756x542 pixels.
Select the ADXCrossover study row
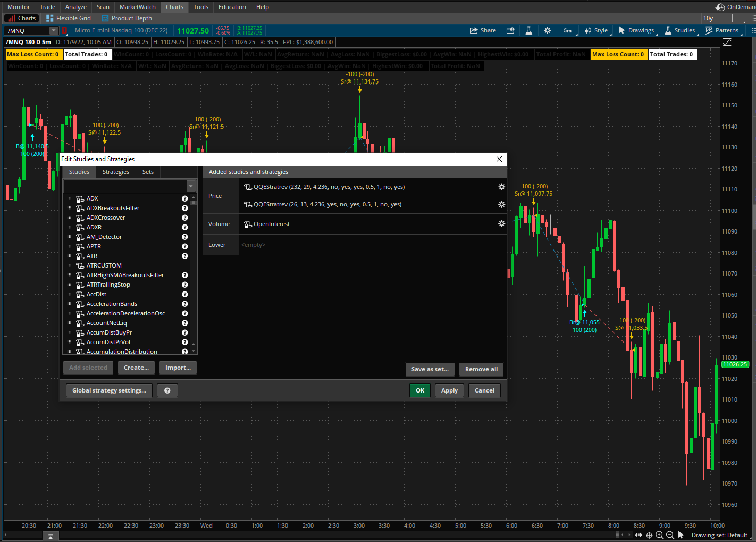pyautogui.click(x=126, y=218)
